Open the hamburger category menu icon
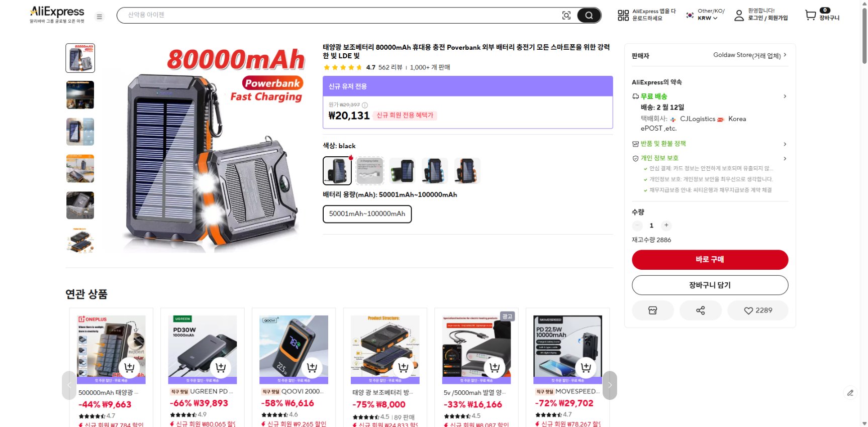The width and height of the screenshot is (868, 427). (x=100, y=17)
